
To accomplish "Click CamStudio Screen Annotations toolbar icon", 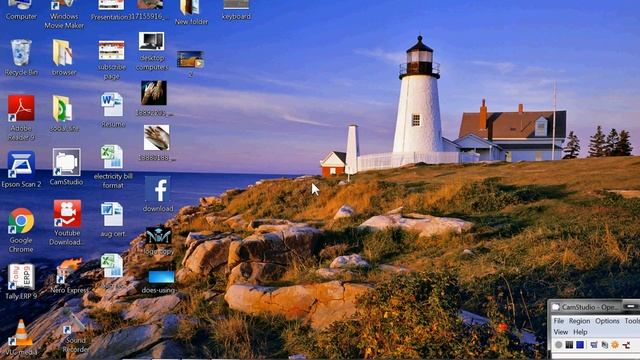I will [604, 345].
